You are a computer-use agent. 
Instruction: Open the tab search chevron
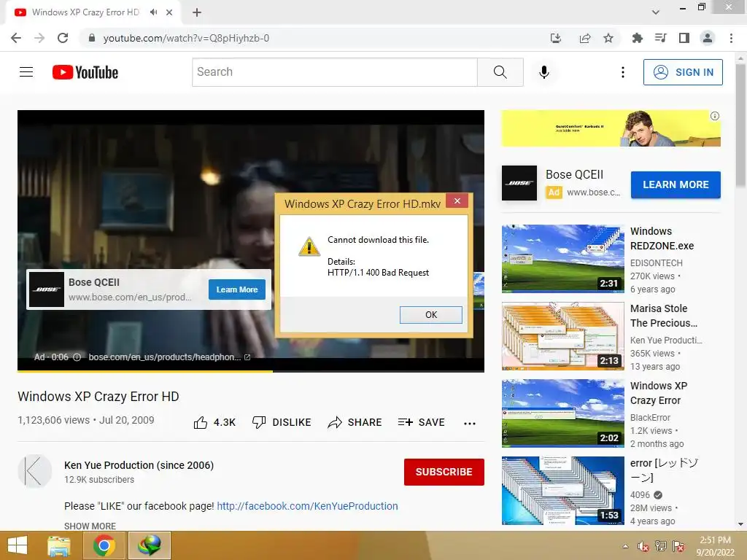coord(656,12)
